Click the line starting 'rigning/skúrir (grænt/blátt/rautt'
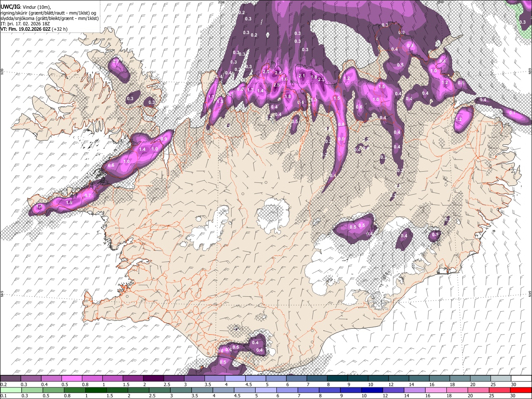Image resolution: width=532 pixels, height=399 pixels. coord(49,12)
